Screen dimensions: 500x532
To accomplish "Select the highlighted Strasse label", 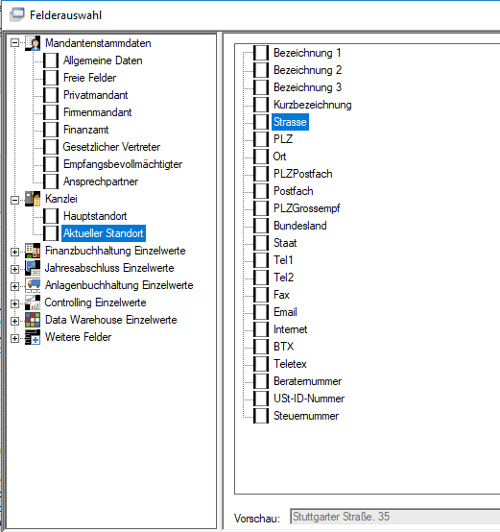I will point(290,122).
